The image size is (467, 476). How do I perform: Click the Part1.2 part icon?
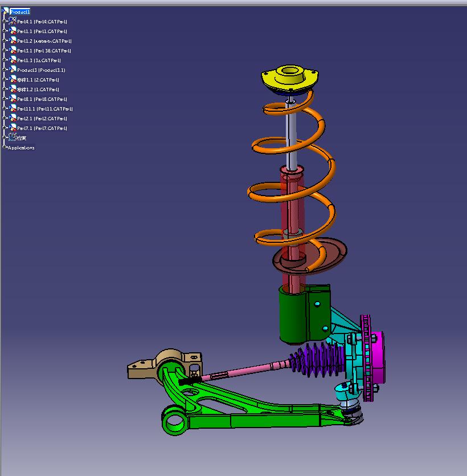tap(13, 40)
